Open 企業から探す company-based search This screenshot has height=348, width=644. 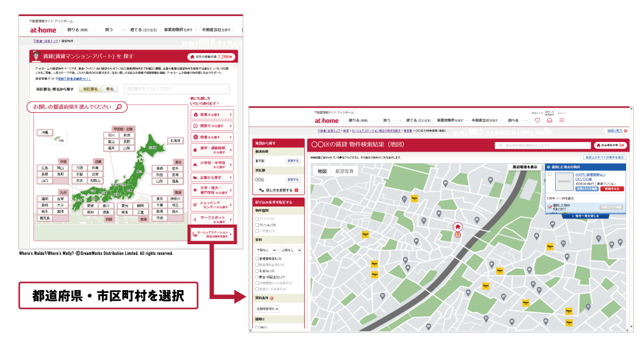[211, 176]
